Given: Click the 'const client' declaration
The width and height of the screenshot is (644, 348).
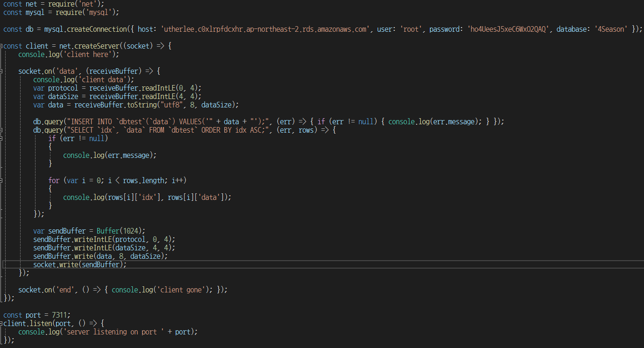Looking at the screenshot, I should 26,46.
